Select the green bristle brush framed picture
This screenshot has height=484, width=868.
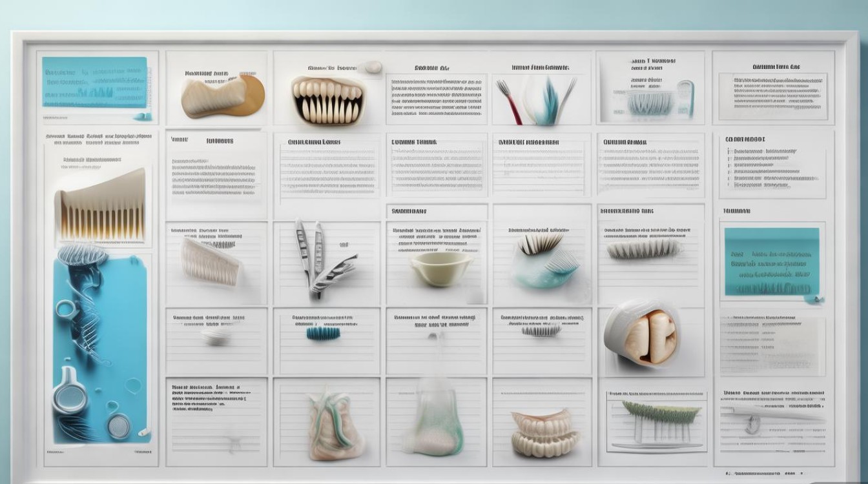[x=656, y=422]
